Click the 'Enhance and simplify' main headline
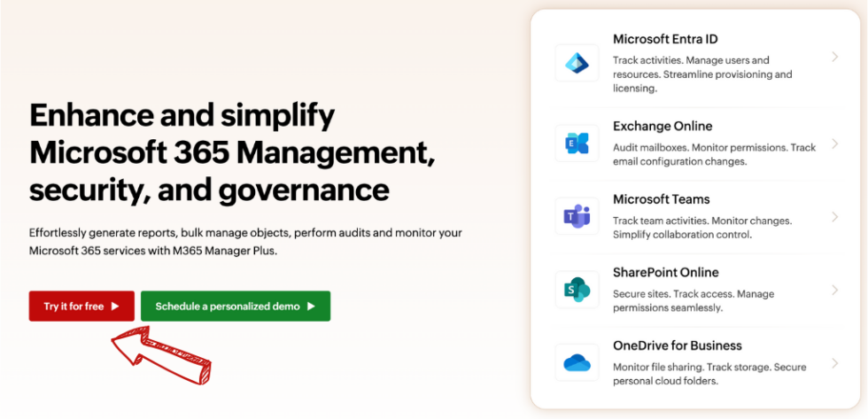 [232, 152]
